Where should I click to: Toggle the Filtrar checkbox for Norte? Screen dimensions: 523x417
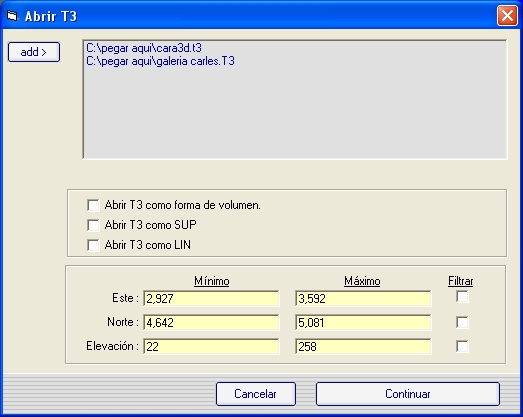(x=462, y=322)
